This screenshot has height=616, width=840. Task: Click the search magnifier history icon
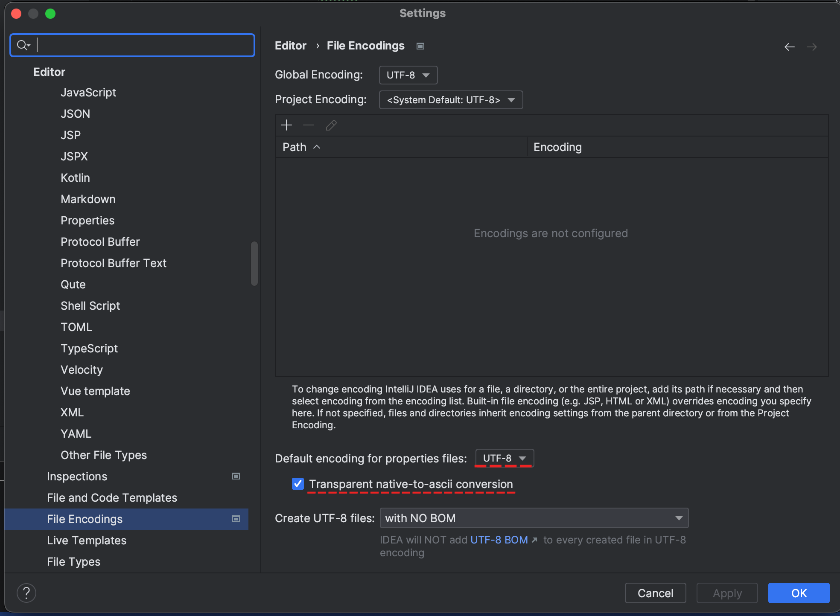pyautogui.click(x=23, y=45)
